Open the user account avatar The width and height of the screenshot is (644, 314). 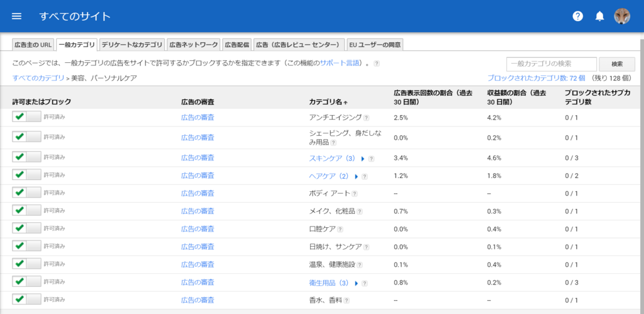(622, 16)
